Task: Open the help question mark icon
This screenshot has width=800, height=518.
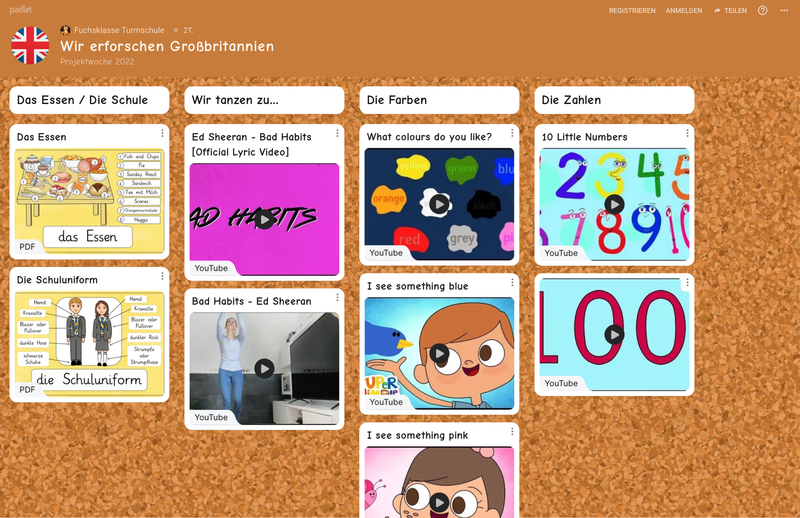Action: 763,10
